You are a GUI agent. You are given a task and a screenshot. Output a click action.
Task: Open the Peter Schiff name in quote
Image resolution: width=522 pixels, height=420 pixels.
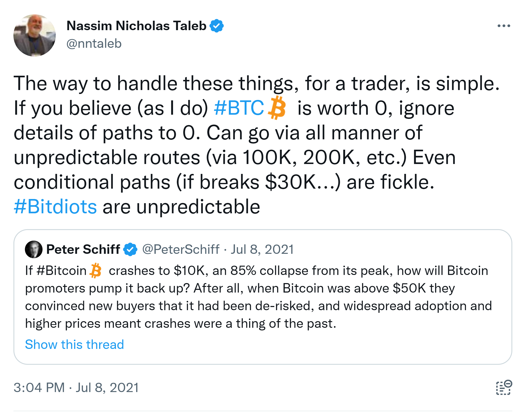83,249
